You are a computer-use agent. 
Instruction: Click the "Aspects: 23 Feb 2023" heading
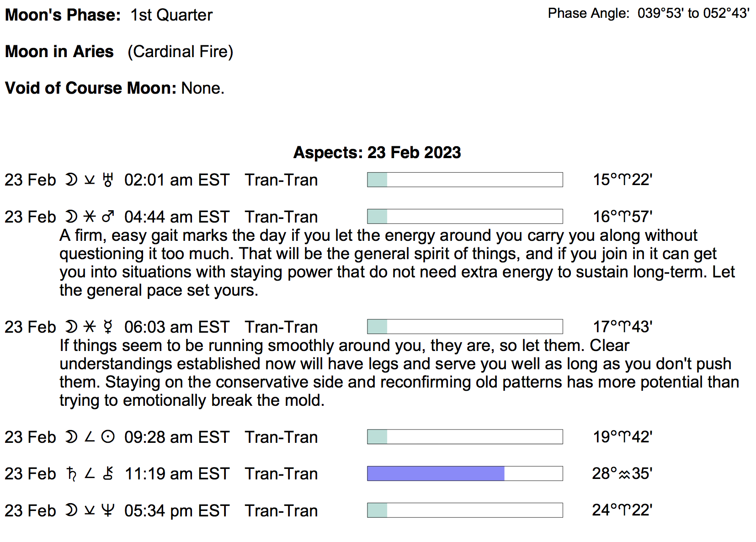click(377, 153)
